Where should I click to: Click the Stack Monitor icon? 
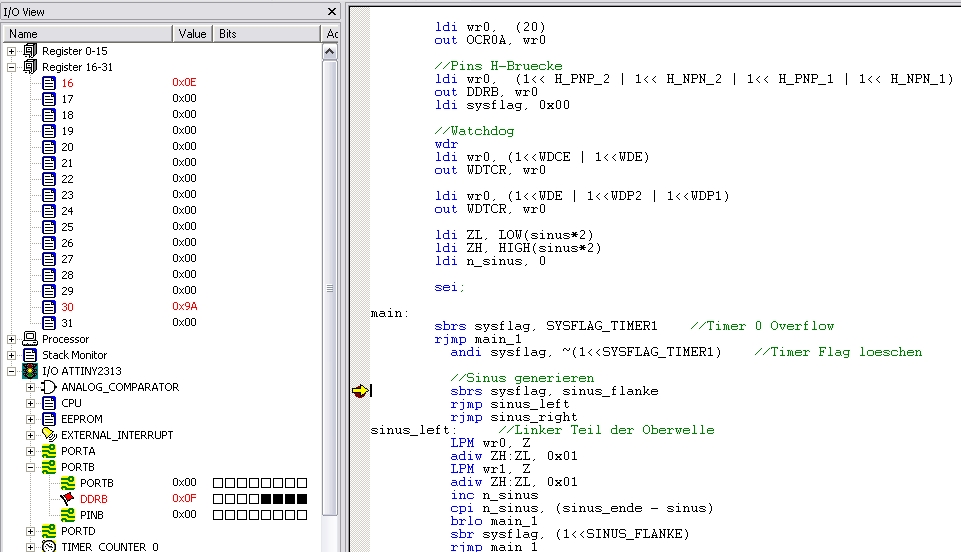[30, 355]
